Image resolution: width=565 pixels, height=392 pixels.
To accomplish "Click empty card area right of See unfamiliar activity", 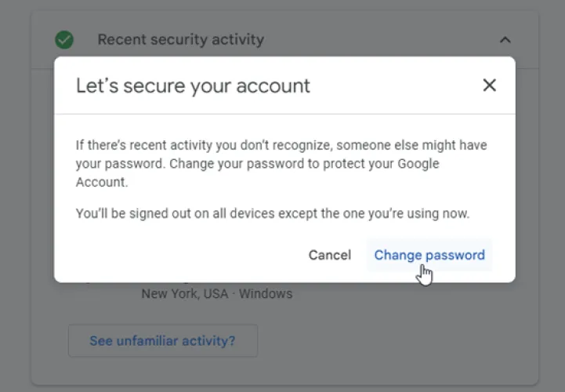I will 392,341.
